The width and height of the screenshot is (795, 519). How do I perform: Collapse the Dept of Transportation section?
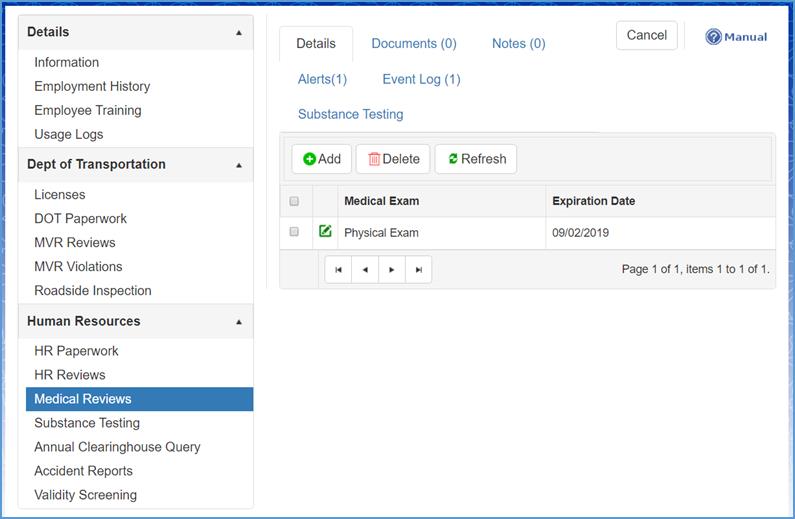pyautogui.click(x=238, y=165)
